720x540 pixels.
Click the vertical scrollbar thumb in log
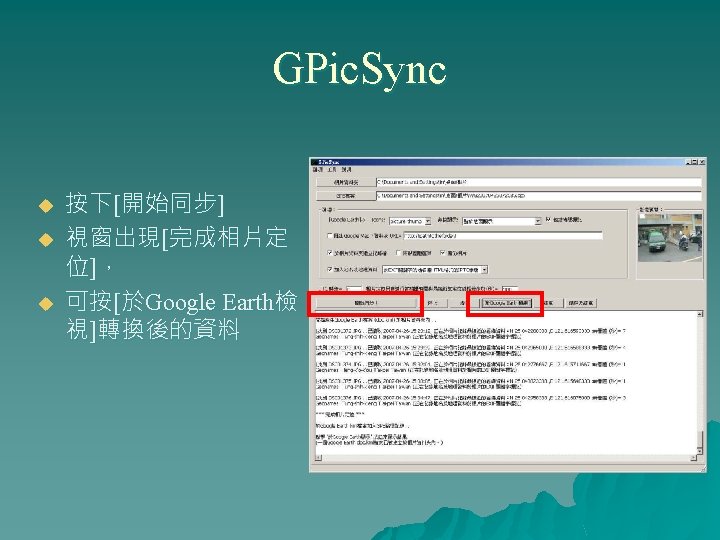click(x=700, y=439)
